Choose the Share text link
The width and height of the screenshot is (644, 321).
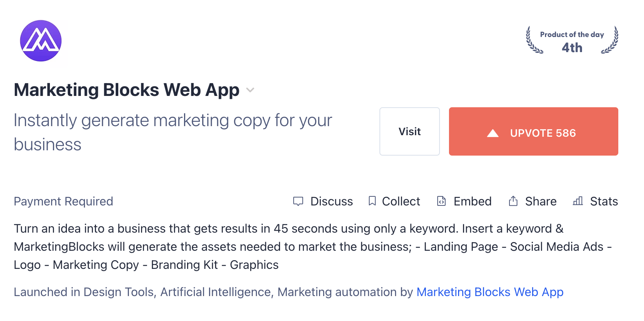click(540, 201)
